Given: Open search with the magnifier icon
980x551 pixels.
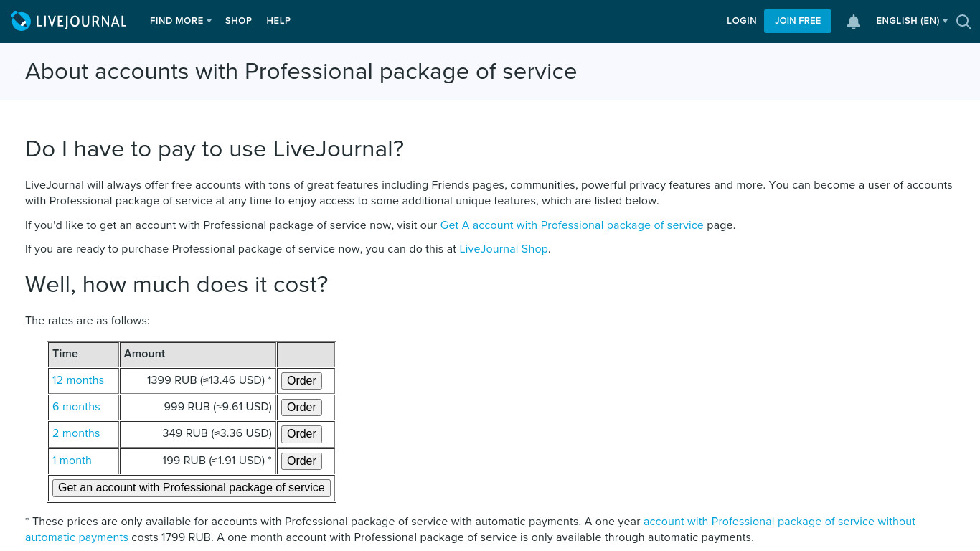Looking at the screenshot, I should pos(963,22).
